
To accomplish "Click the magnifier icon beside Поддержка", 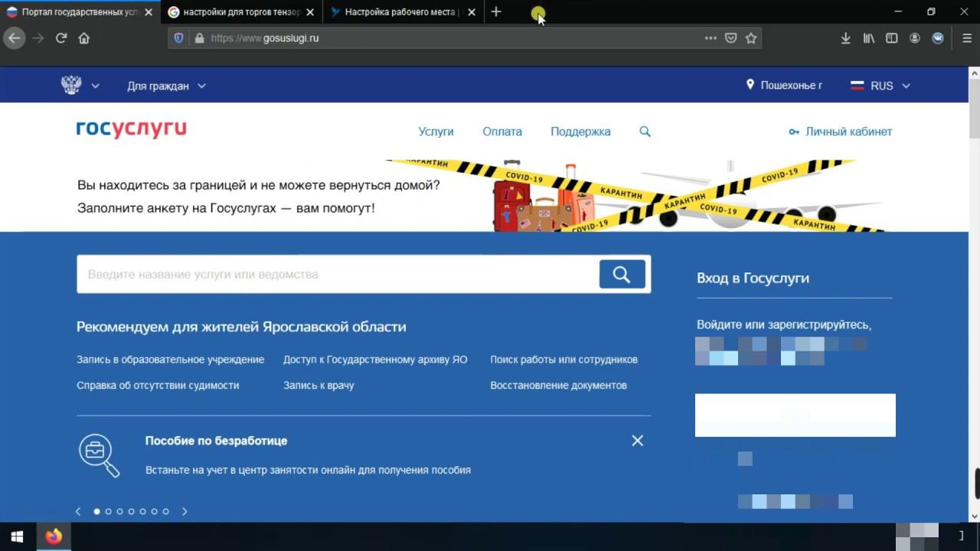I will point(645,132).
